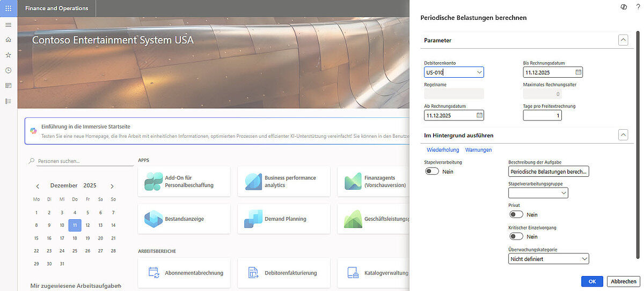Select December 25 in the calendar

tap(75, 251)
